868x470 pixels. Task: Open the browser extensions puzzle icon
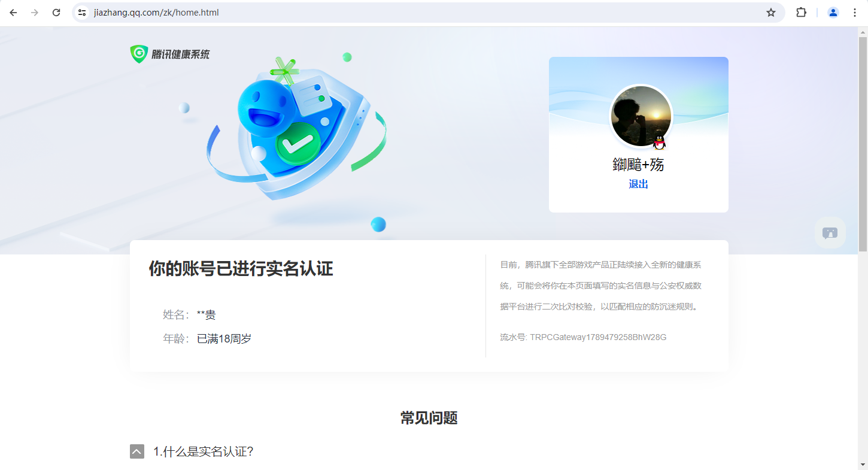click(801, 13)
